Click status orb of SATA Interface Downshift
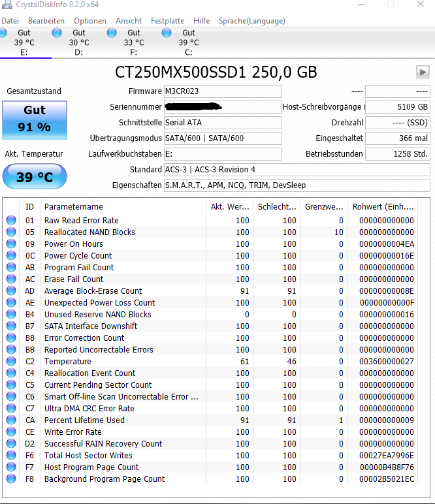This screenshot has height=504, width=435. point(11,326)
